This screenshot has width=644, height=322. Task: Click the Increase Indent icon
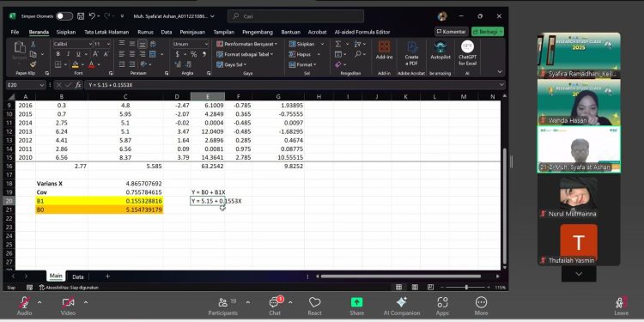pos(132,64)
